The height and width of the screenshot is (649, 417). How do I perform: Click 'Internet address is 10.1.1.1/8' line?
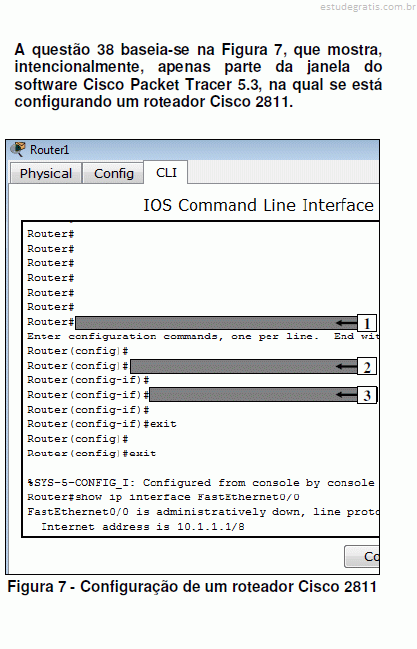click(x=143, y=526)
